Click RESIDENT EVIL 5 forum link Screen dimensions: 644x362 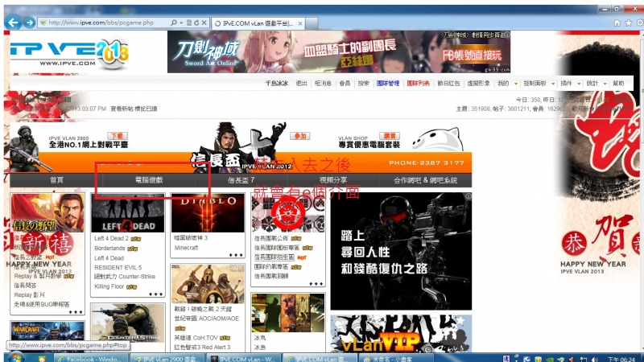118,267
